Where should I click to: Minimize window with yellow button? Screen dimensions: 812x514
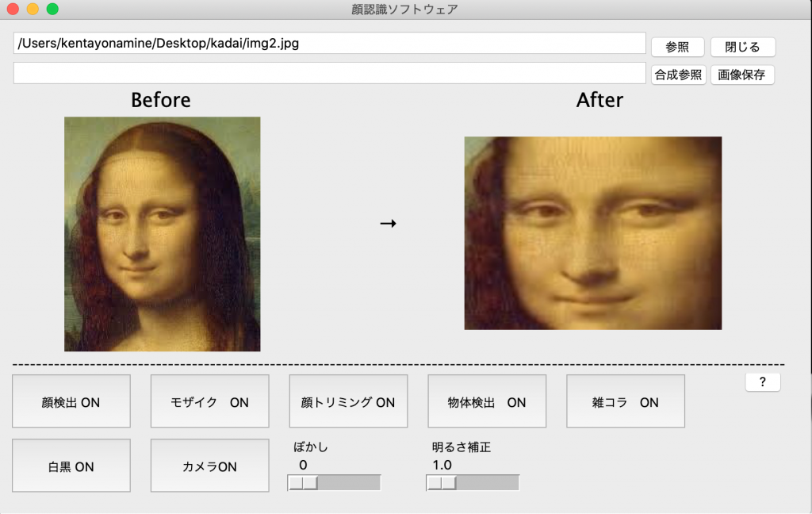tap(33, 9)
